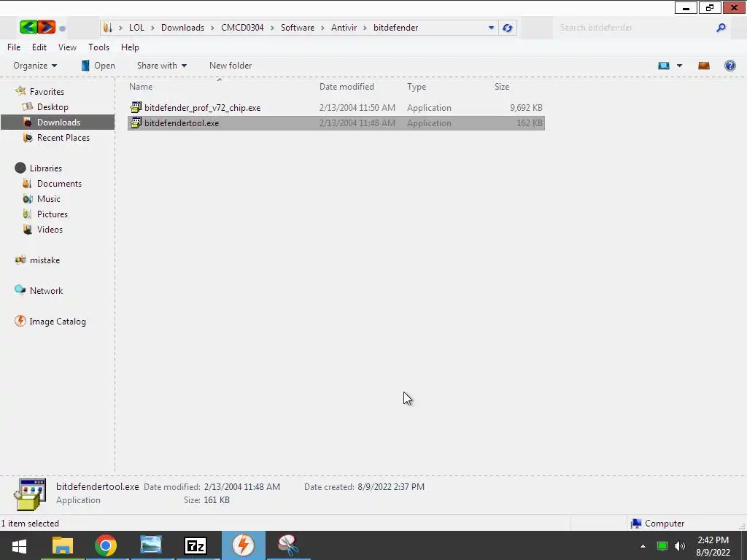Screen dimensions: 747x560
Task: Open Recent Places in the navigation pane
Action: click(x=63, y=138)
